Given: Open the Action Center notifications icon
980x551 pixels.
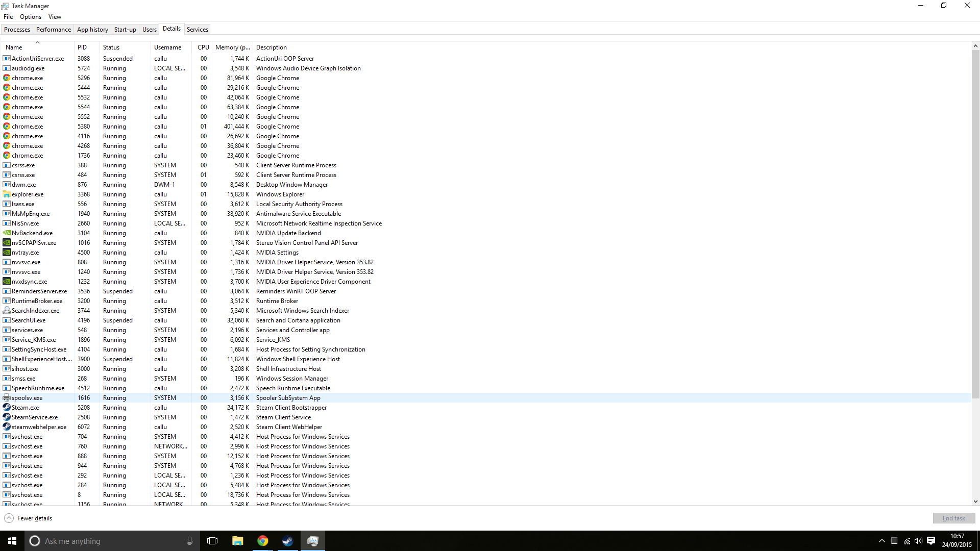Looking at the screenshot, I should pos(931,541).
